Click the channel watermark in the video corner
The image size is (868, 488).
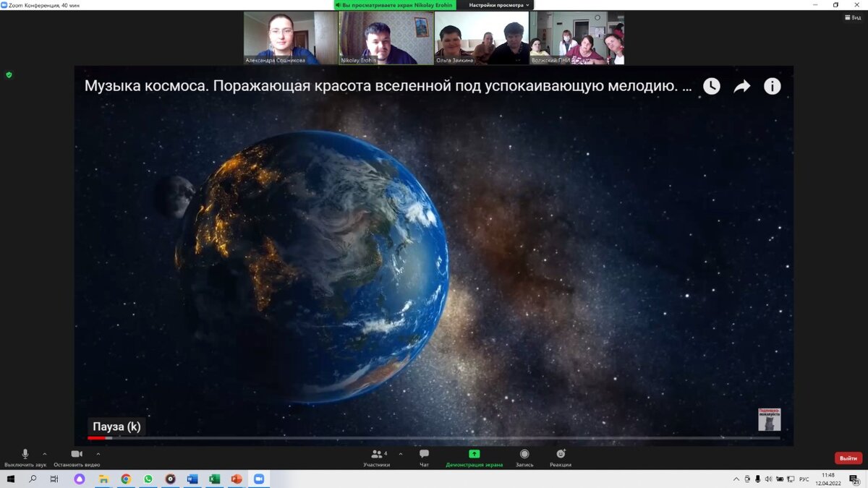[x=769, y=419]
